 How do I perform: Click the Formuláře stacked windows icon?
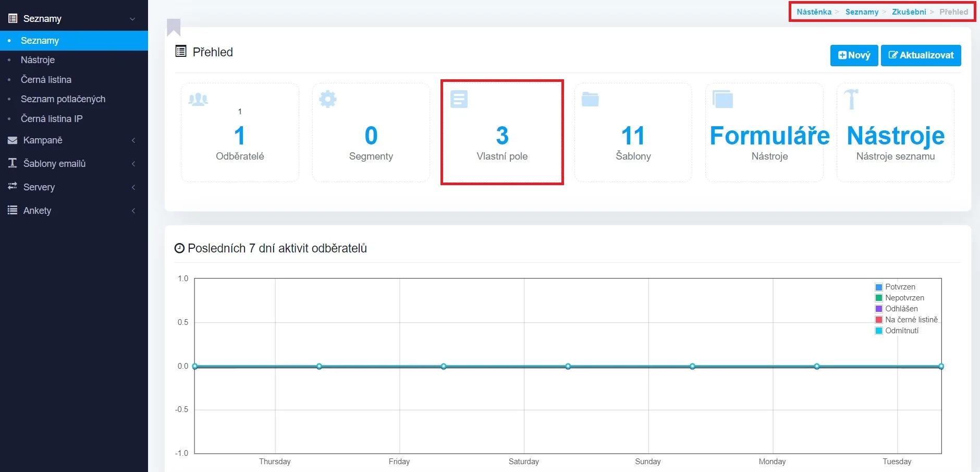722,99
